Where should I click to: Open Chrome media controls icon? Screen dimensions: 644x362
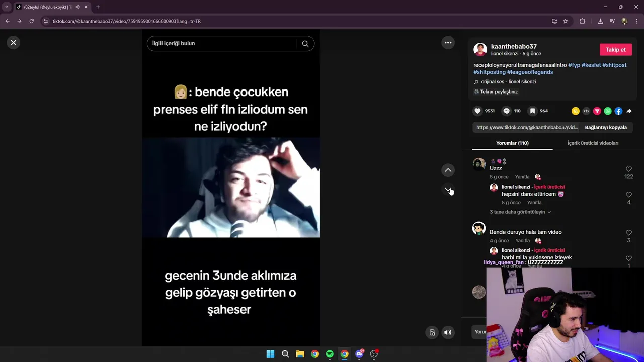tap(612, 21)
